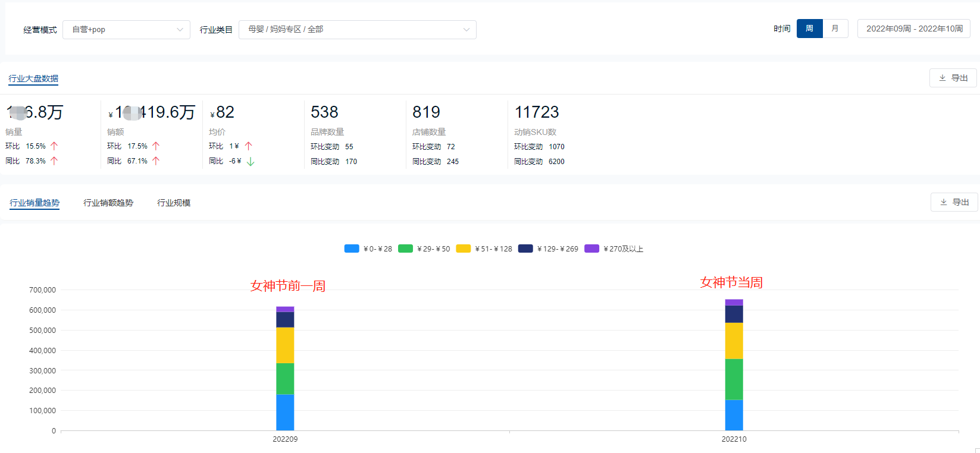Click the 品牌数量 环比变动 55 figure
Screen dimensions: 980x453
coord(349,146)
